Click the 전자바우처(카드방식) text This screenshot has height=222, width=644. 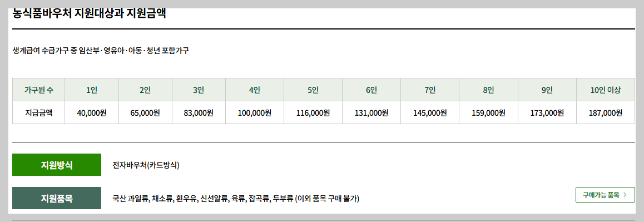146,165
